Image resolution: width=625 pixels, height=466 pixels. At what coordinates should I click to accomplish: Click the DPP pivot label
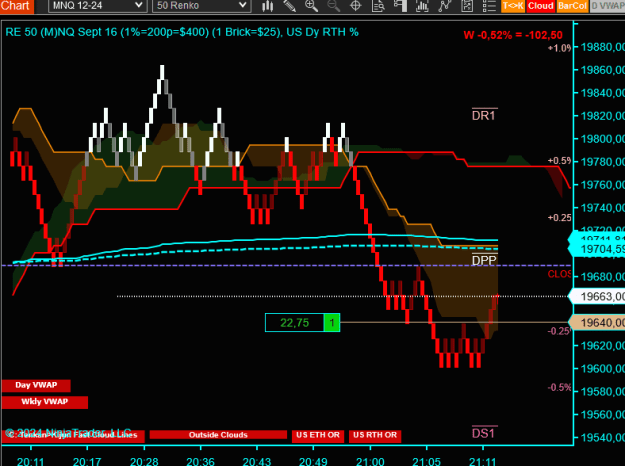(x=484, y=260)
